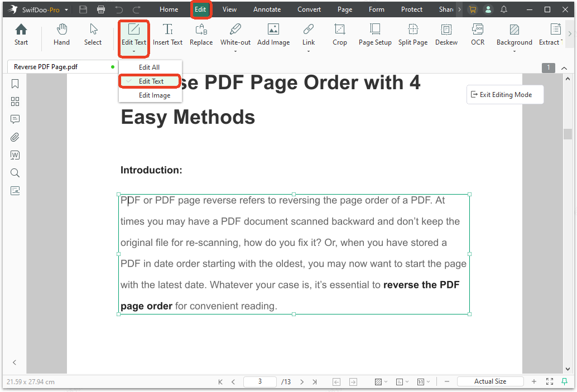Open the Annotate tab
This screenshot has width=577, height=392.
click(x=267, y=9)
